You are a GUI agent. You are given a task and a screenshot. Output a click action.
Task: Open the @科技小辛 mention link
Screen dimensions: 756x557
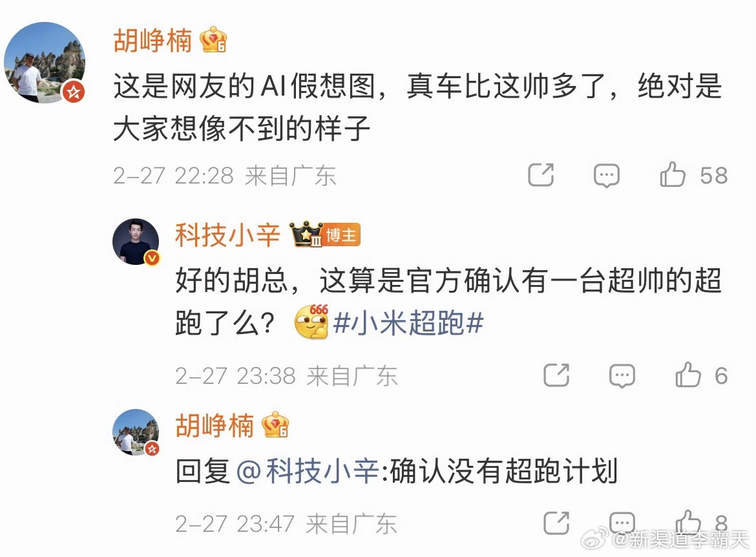pos(308,470)
